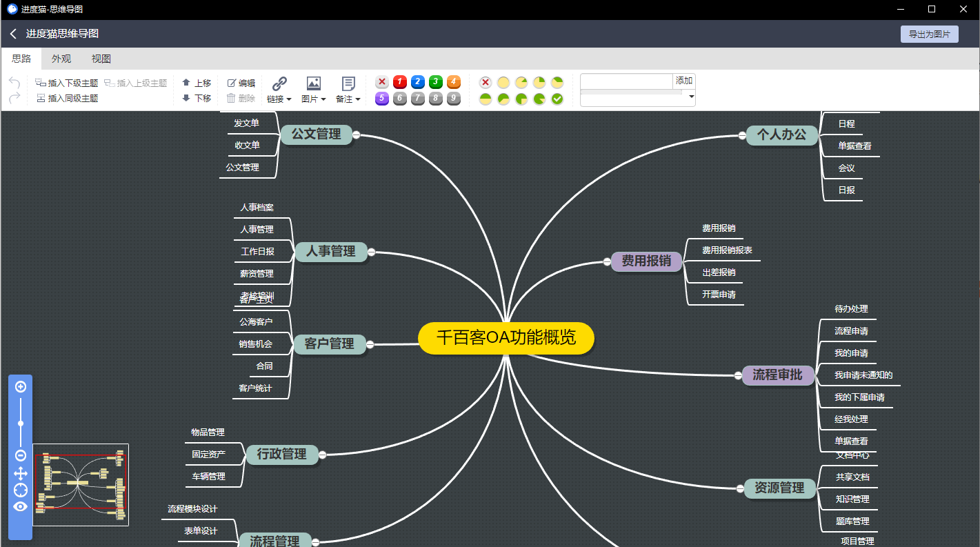Image resolution: width=980 pixels, height=547 pixels.
Task: Redo the last undone action
Action: tap(14, 99)
